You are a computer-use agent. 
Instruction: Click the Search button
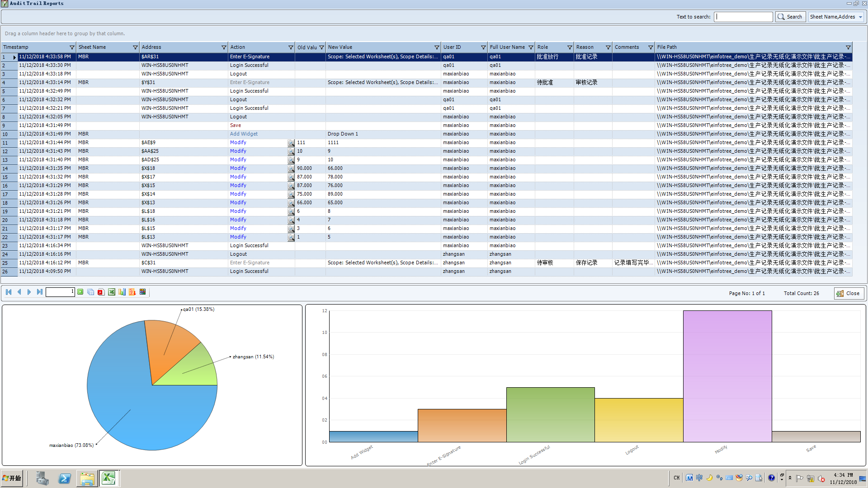point(790,17)
